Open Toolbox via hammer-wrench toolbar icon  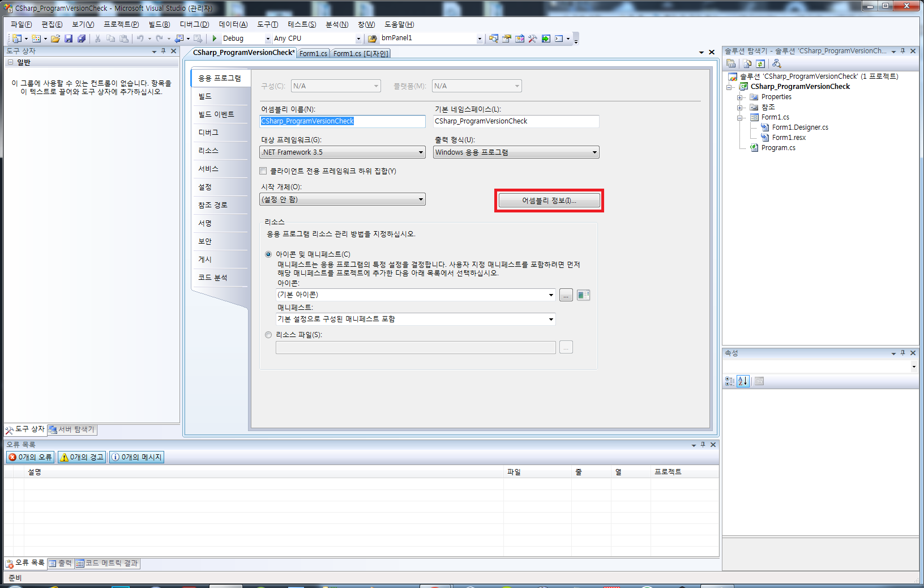533,39
